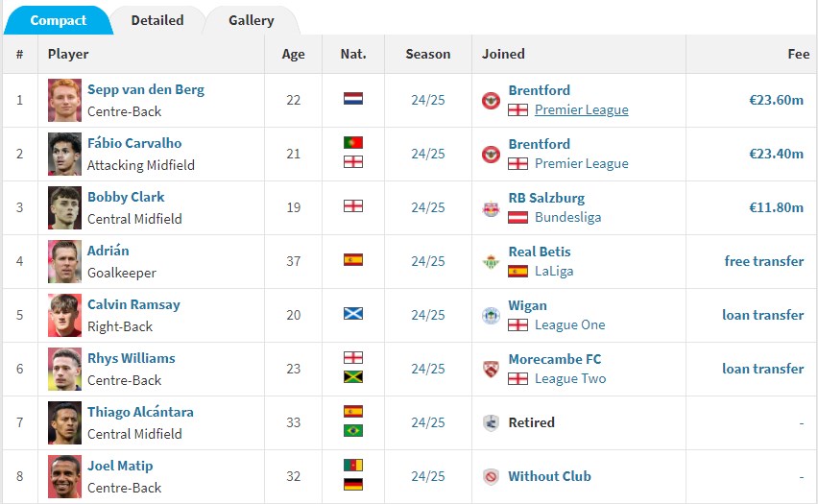818x504 pixels.
Task: Switch to the Detailed tab
Action: 157,20
